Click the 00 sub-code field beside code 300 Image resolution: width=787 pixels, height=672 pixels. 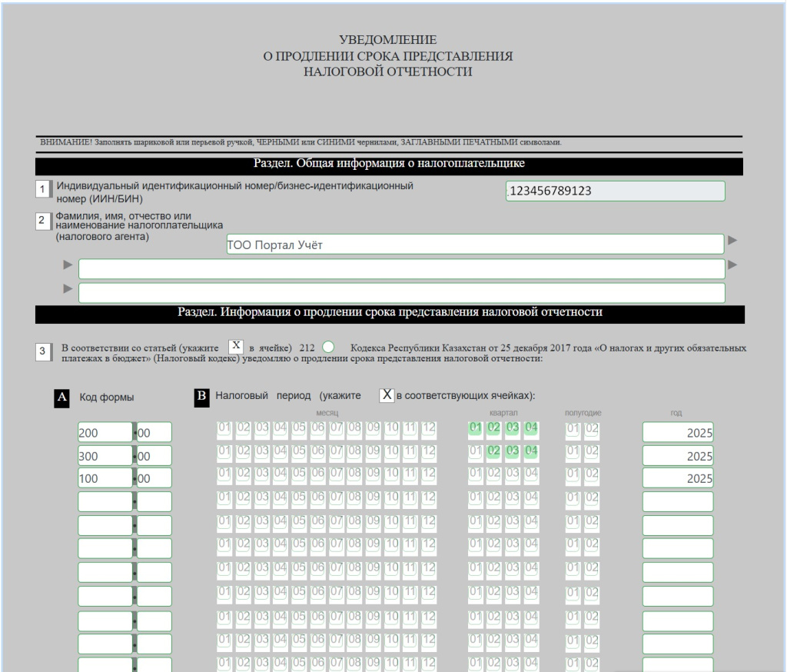coord(154,455)
